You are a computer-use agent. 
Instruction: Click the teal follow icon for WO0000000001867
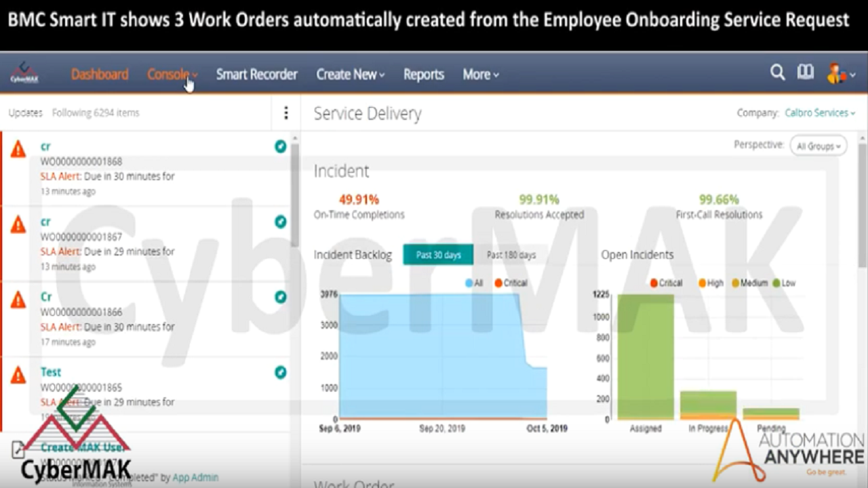[281, 222]
